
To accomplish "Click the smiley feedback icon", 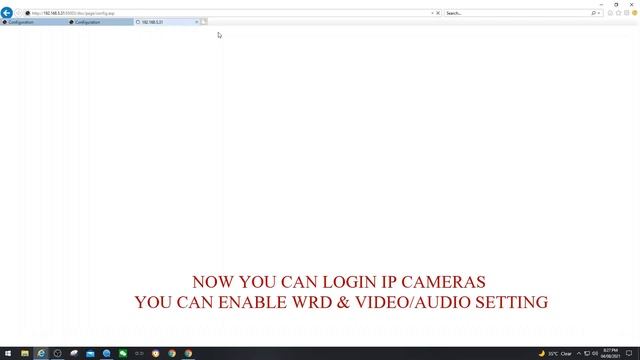I will pyautogui.click(x=635, y=13).
